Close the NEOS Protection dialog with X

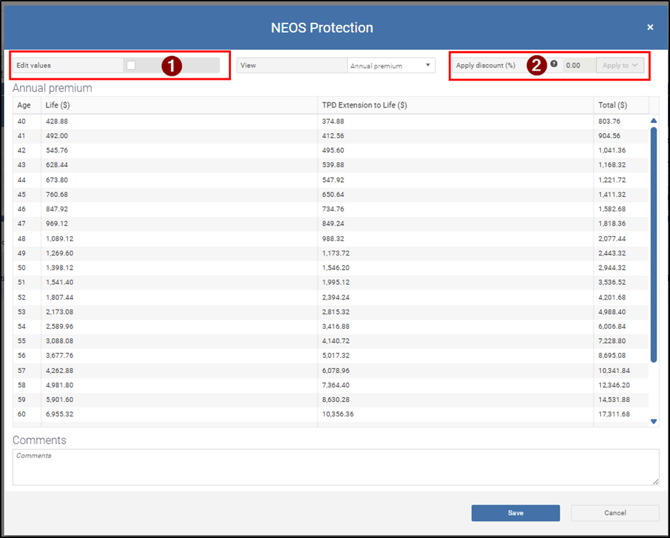(x=650, y=27)
